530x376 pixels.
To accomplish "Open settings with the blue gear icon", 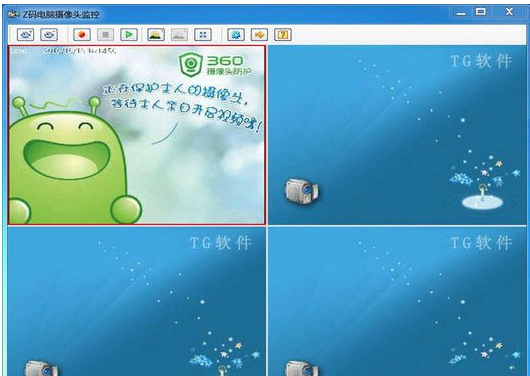I will (x=236, y=34).
